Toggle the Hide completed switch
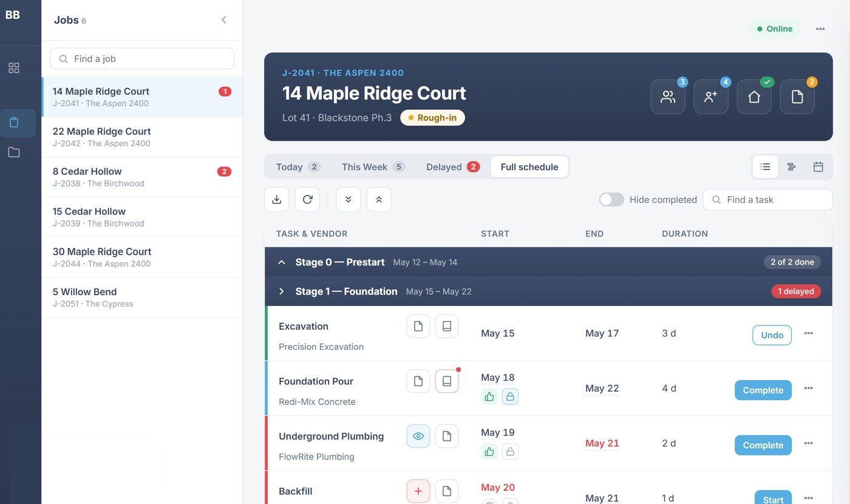Image resolution: width=850 pixels, height=504 pixels. click(x=611, y=200)
